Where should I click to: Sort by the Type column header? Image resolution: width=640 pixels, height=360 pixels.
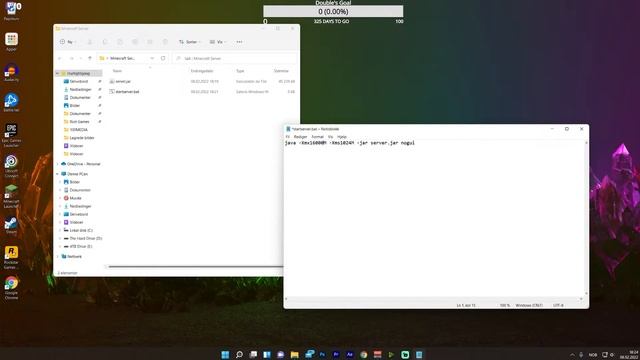[240, 71]
